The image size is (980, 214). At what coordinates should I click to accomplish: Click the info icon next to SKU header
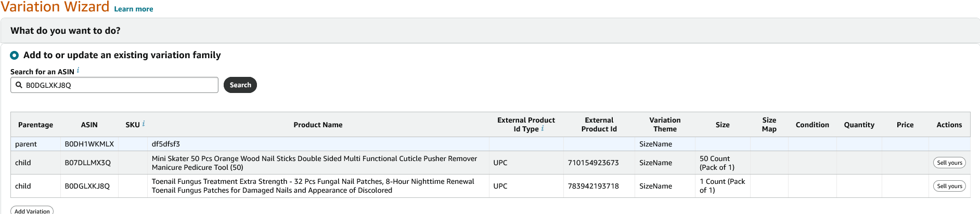[x=144, y=124]
